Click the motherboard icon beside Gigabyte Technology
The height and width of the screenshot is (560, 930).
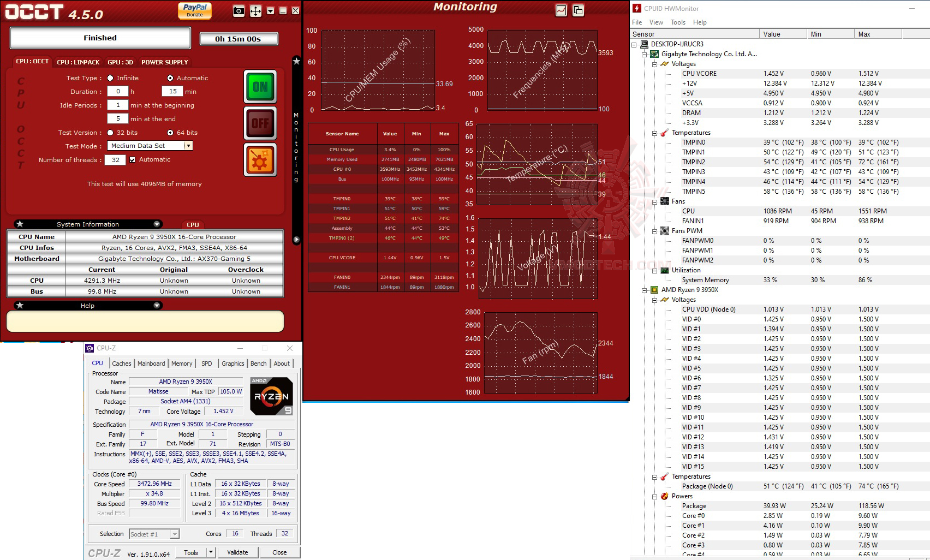pos(654,54)
